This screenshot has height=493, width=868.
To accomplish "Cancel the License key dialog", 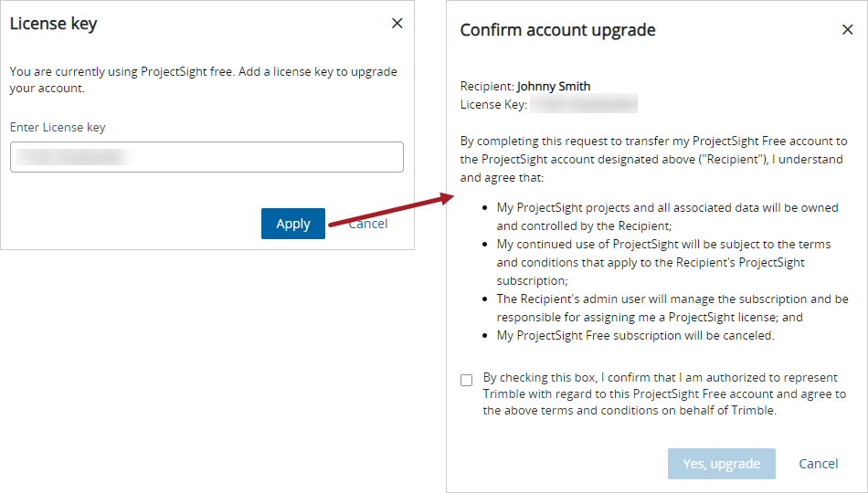I will (x=368, y=224).
